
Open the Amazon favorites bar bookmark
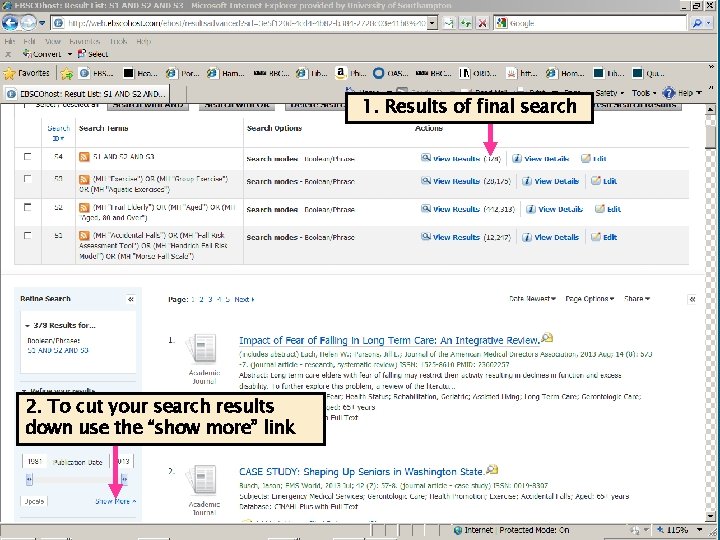[350, 73]
